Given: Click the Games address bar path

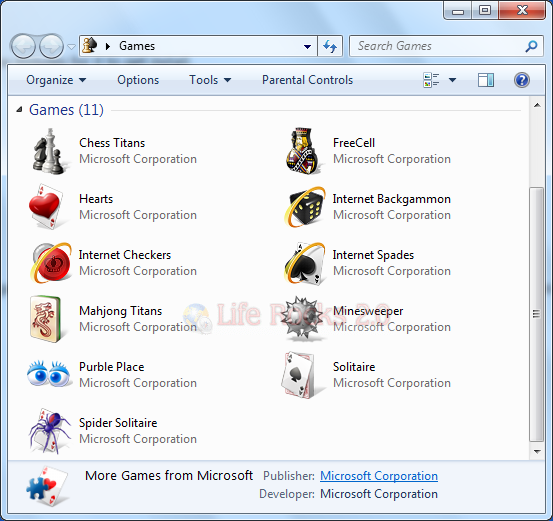Looking at the screenshot, I should coord(137,46).
